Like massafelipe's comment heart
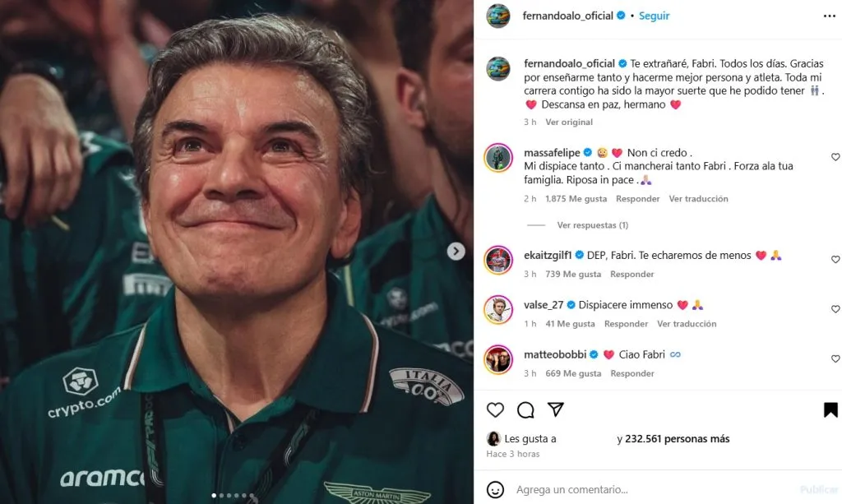Viewport: 842px width, 504px height. [x=835, y=157]
